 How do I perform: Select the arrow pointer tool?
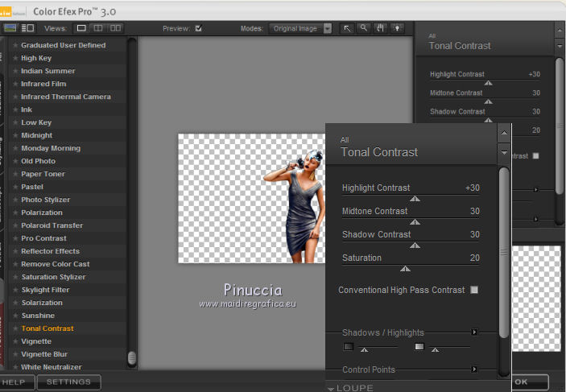(x=347, y=28)
